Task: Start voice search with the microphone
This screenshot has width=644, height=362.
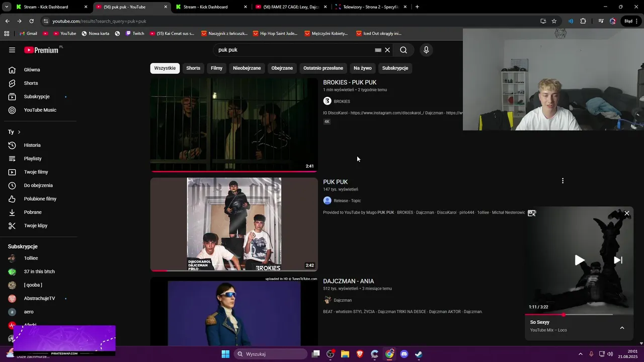Action: (426, 50)
